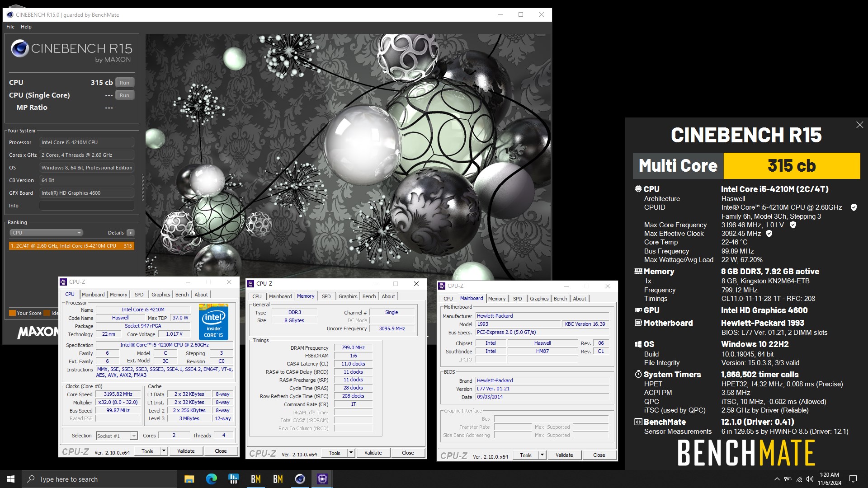The height and width of the screenshot is (488, 868).
Task: Select Mainboard tab in first CPU-Z window
Action: [x=93, y=295]
